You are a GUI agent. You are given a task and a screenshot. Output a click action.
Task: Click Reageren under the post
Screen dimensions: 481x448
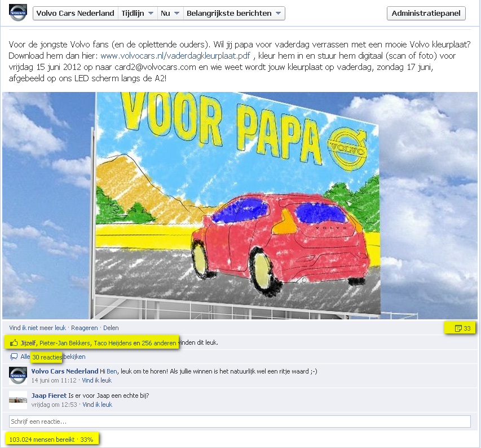pyautogui.click(x=84, y=328)
